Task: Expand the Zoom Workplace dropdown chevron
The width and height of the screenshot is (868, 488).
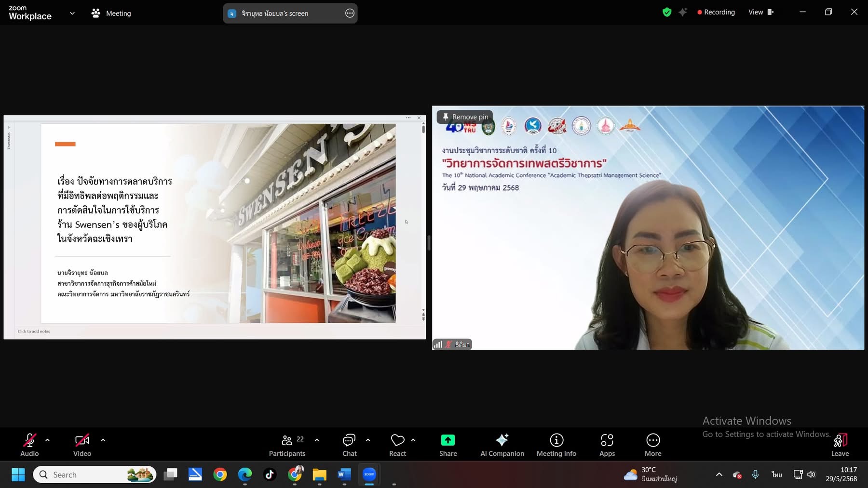Action: click(72, 13)
